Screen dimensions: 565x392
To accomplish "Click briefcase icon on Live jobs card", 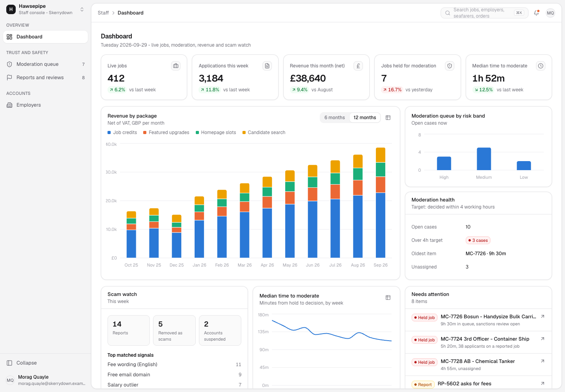I will (176, 66).
